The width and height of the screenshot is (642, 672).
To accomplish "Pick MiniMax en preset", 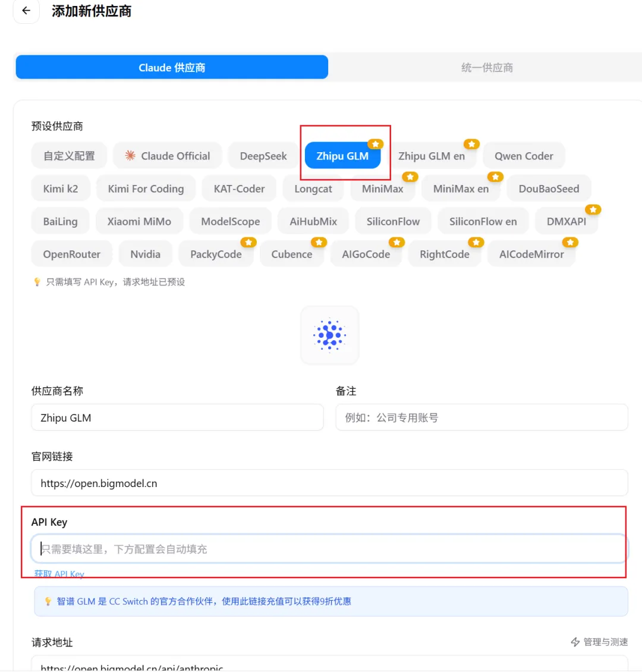I will click(461, 189).
